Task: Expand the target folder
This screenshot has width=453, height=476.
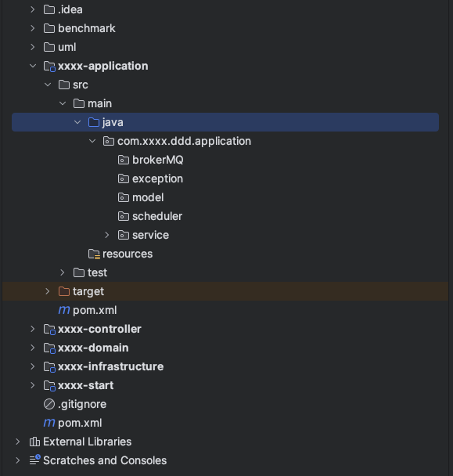Action: click(48, 291)
